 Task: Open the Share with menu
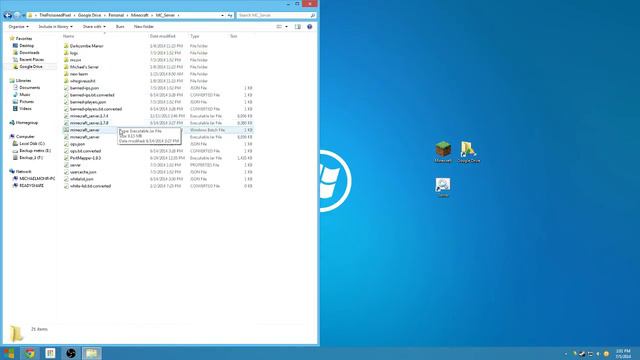94,27
